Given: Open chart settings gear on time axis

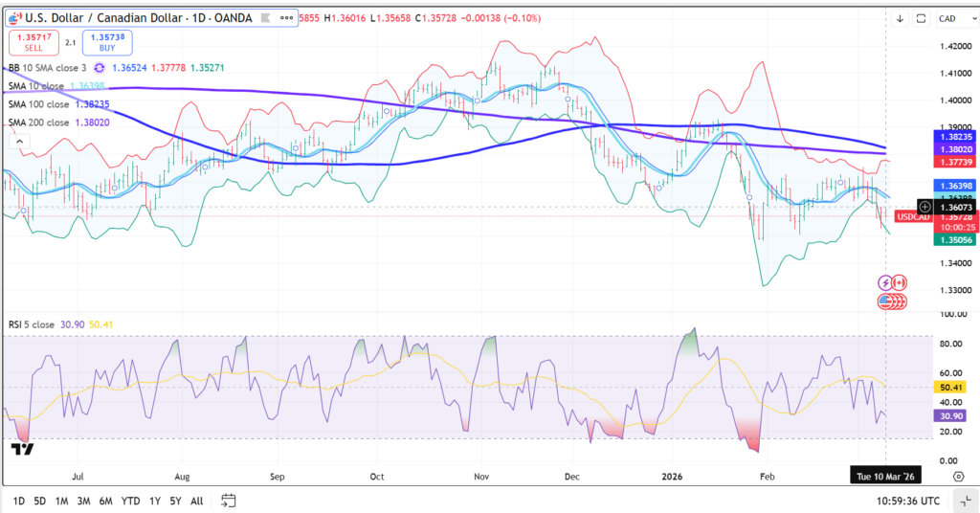Looking at the screenshot, I should (957, 476).
